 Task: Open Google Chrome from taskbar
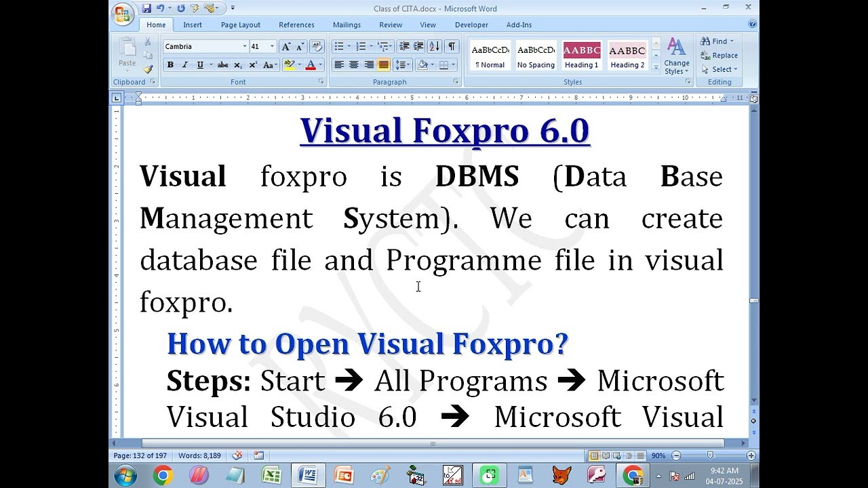point(163,475)
